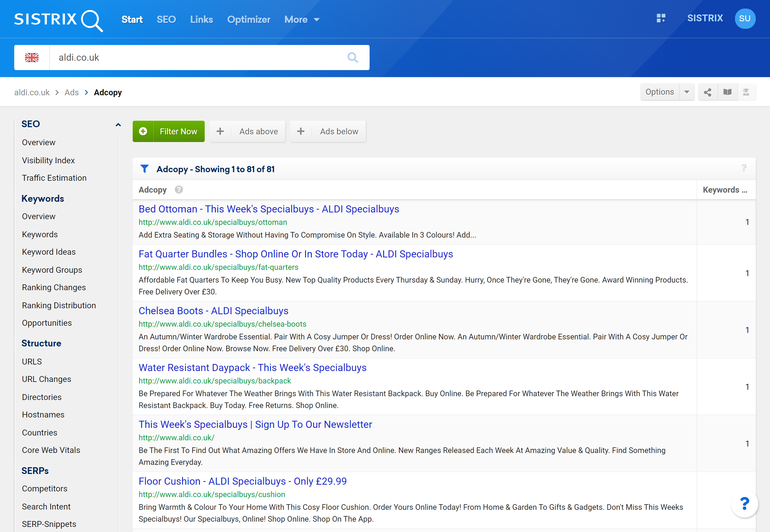The image size is (770, 532).
Task: Open Competitors under SERPs
Action: [x=45, y=489]
